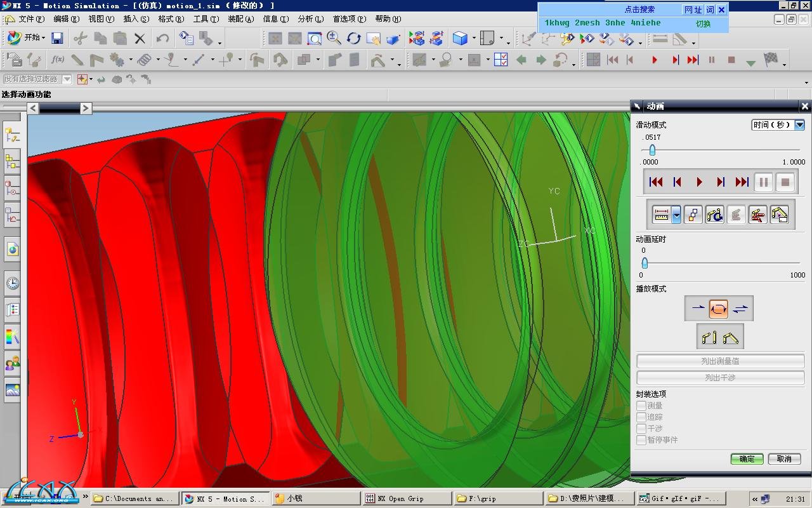Click the measure ruler icon in animation dialog
Viewport: 812px width, 508px height.
tap(662, 215)
